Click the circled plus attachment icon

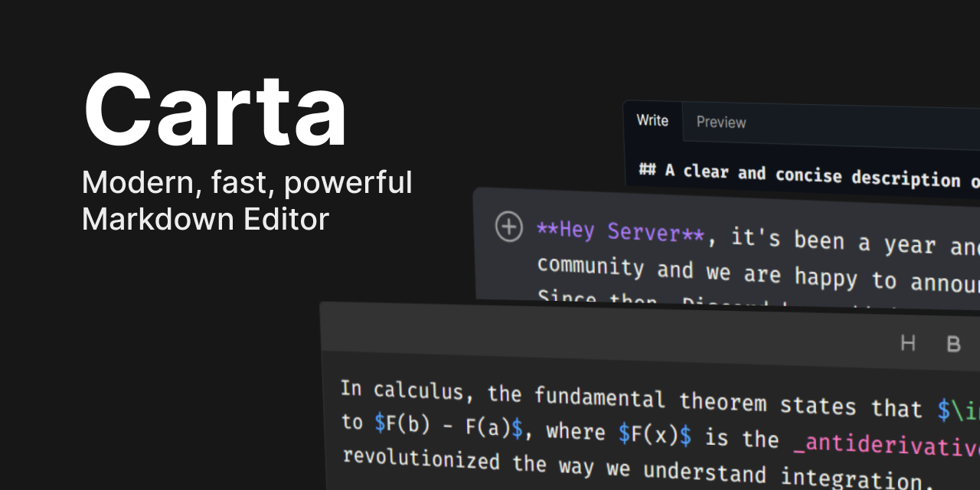509,227
